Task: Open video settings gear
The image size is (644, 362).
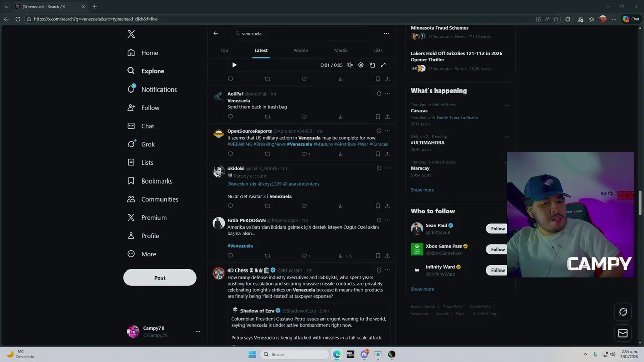Action: (x=361, y=65)
